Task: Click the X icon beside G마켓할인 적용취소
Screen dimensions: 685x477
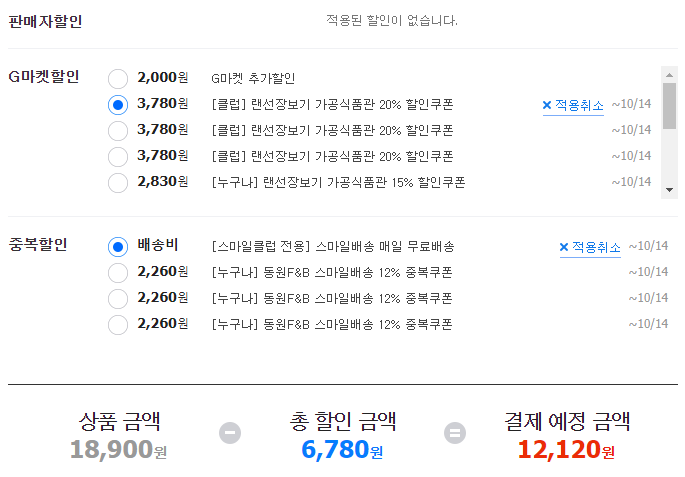Action: (x=547, y=105)
